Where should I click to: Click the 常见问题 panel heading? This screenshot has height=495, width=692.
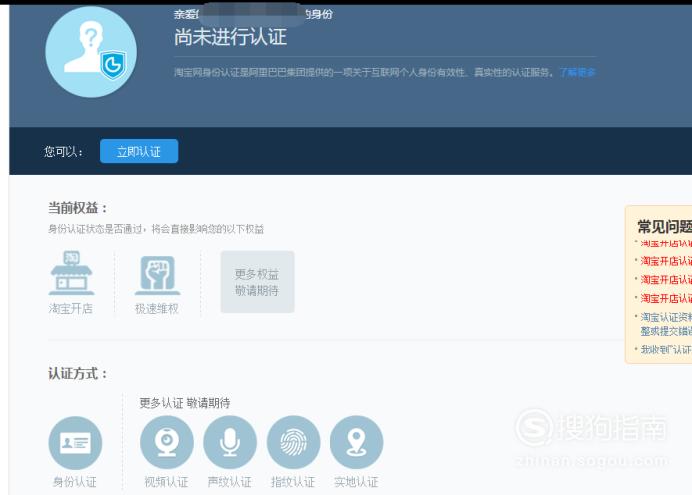click(x=665, y=227)
